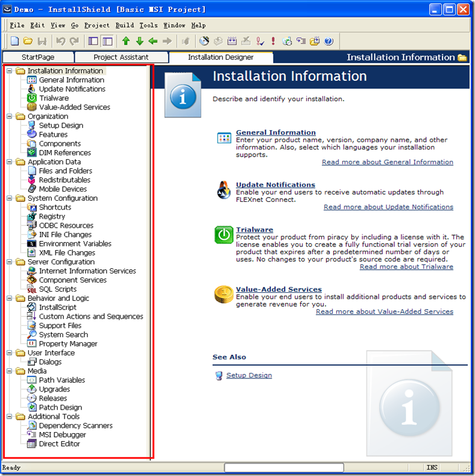Click the Value-Added Services coin icon in tree

(31, 107)
